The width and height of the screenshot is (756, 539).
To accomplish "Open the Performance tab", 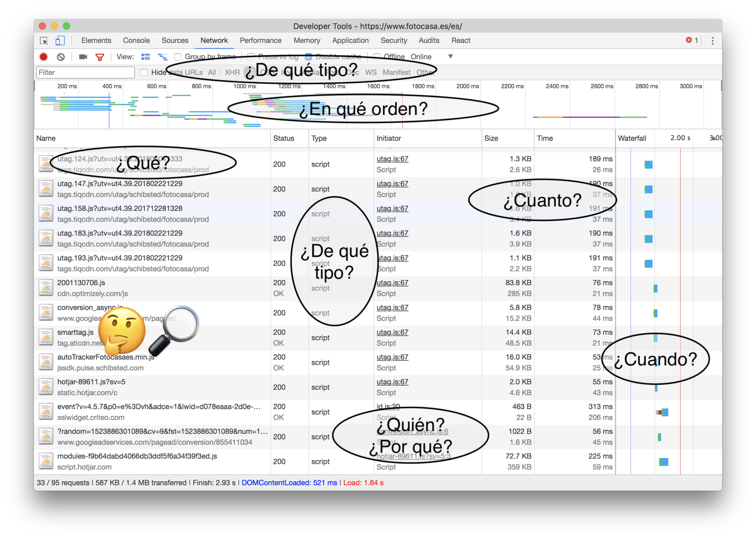I will (x=261, y=40).
